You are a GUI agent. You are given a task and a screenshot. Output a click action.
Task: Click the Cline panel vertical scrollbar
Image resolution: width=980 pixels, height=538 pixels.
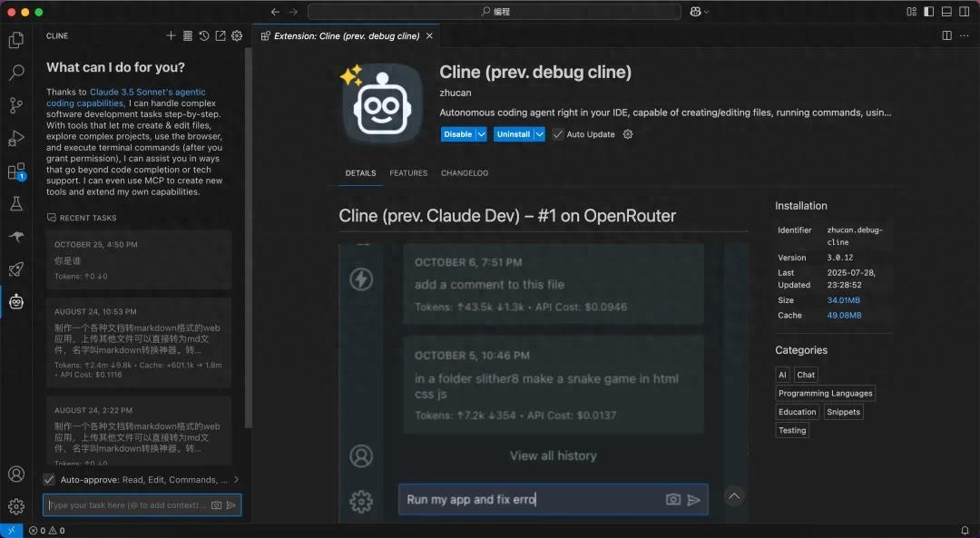[248, 238]
